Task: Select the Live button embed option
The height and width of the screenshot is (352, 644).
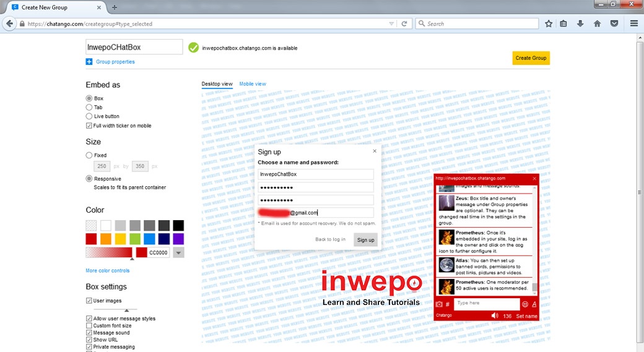Action: pyautogui.click(x=89, y=116)
